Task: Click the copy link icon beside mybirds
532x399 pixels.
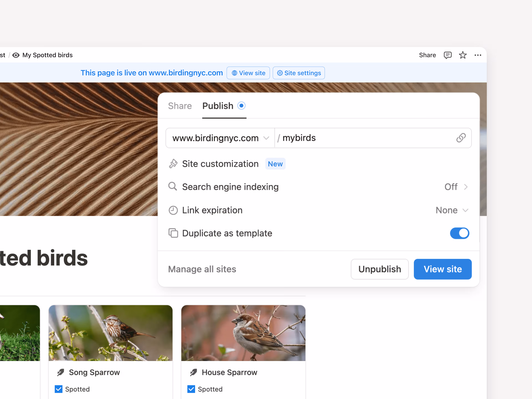Action: (x=461, y=138)
